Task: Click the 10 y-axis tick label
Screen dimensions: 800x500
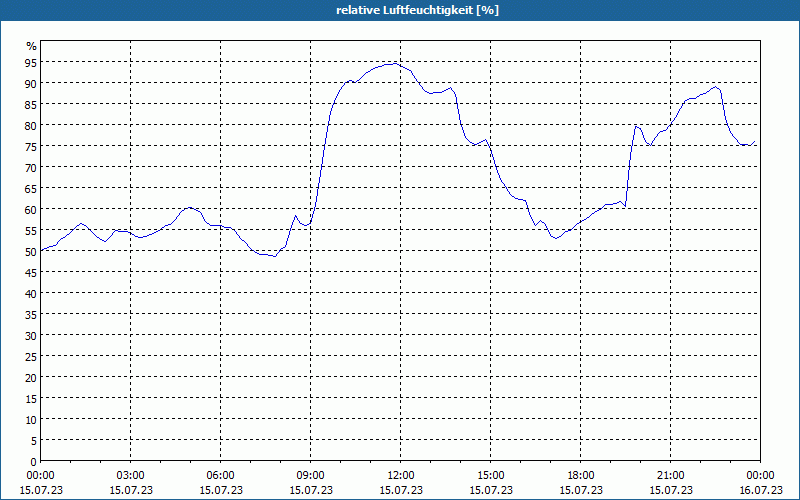Action: click(x=31, y=419)
